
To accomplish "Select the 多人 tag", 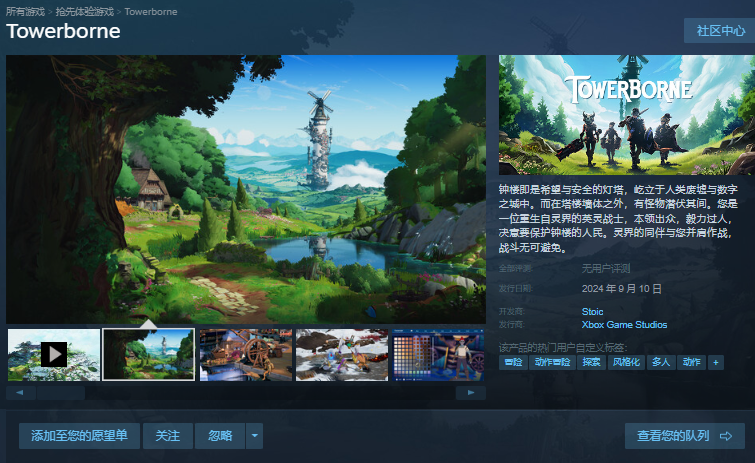I will click(x=661, y=362).
